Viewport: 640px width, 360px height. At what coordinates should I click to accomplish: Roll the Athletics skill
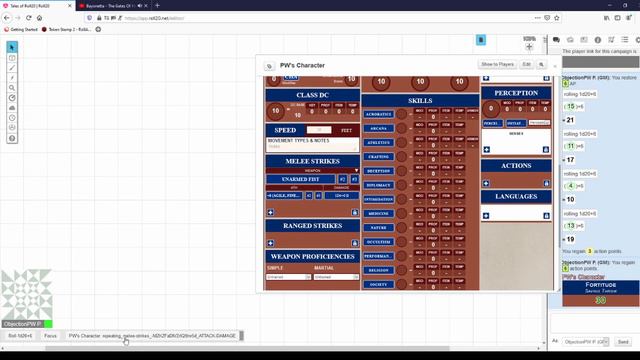tap(379, 143)
